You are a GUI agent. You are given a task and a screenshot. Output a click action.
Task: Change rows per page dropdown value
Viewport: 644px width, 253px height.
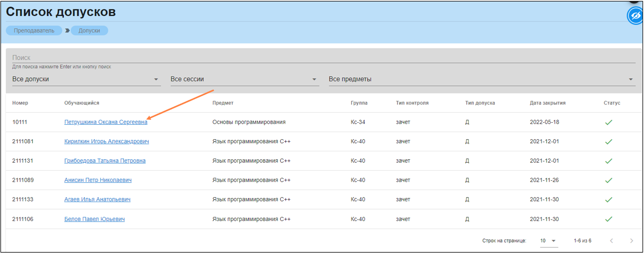548,241
